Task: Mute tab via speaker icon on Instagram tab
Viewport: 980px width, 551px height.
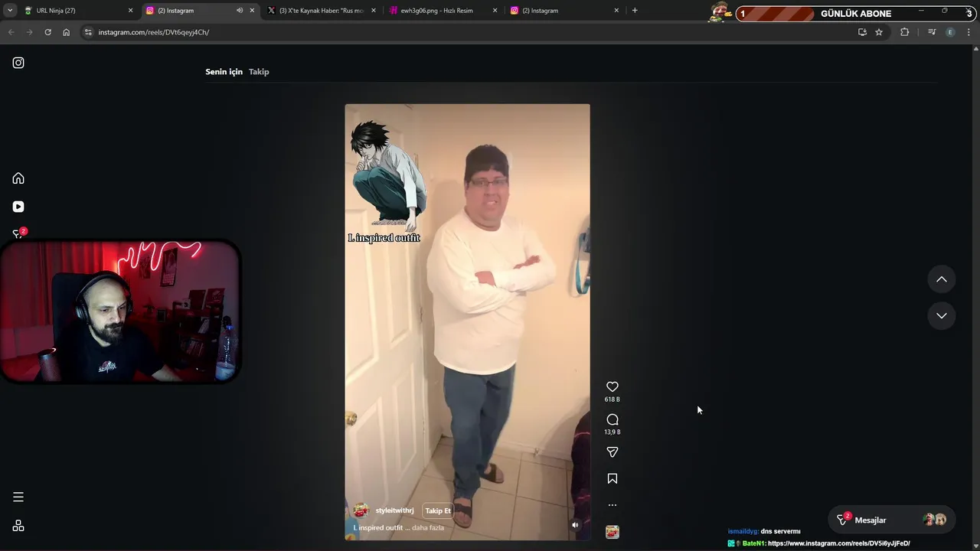Action: point(239,11)
